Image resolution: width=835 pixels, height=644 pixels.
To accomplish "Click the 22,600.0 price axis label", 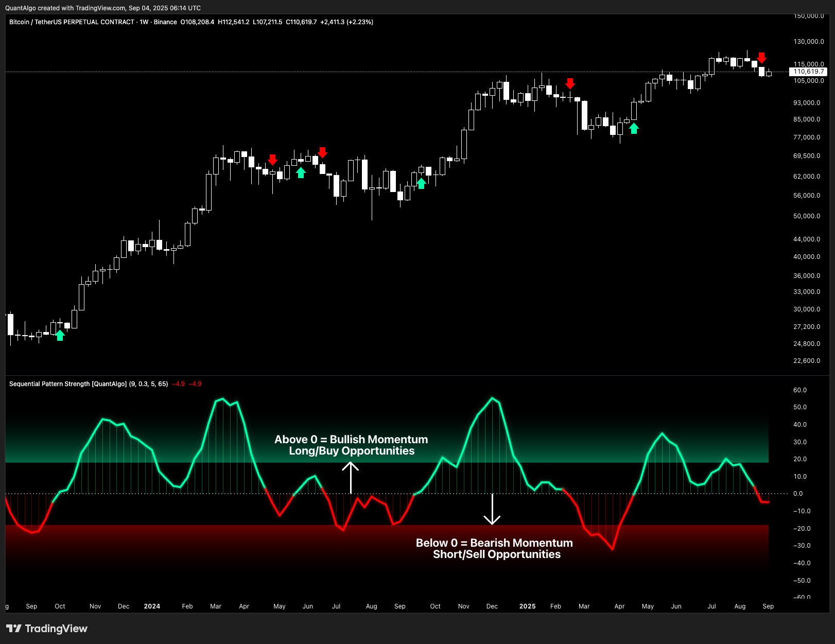I will (807, 361).
